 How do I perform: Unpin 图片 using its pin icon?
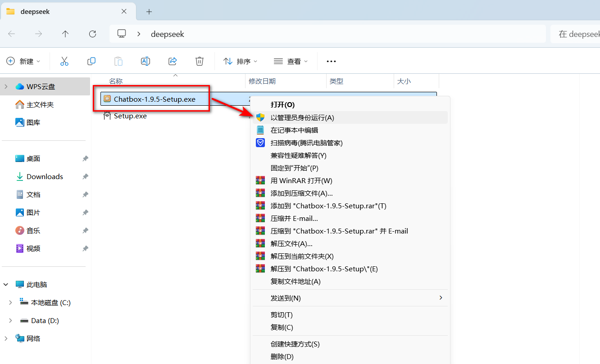pos(85,212)
